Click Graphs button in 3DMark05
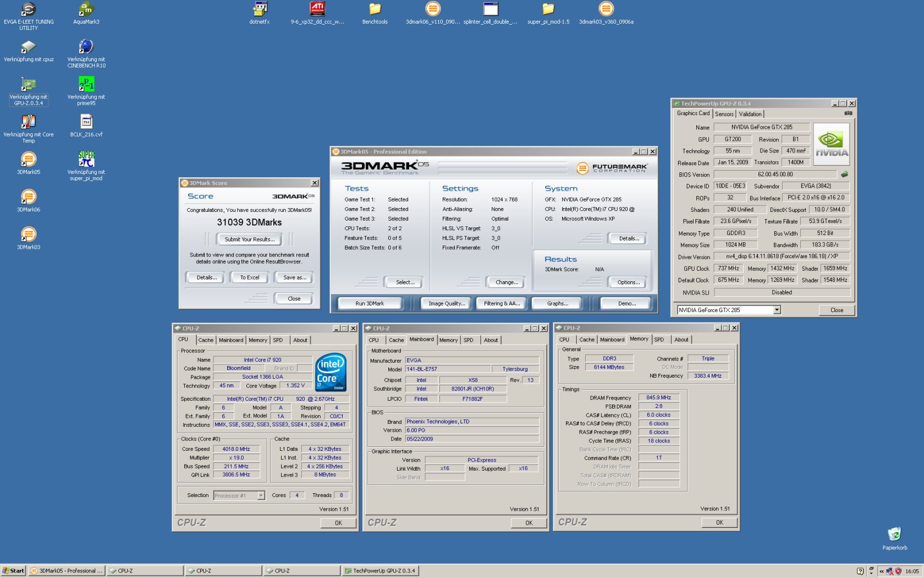The image size is (924, 578). [x=558, y=303]
